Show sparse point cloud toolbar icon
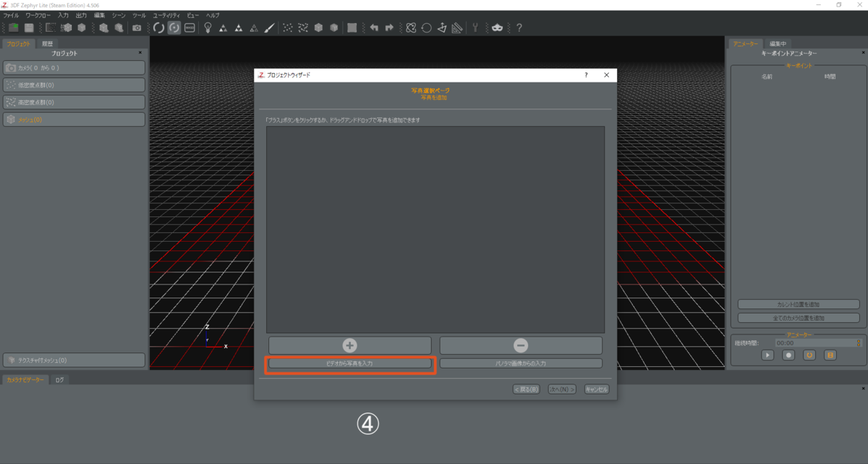Viewport: 868px width, 464px height. 288,28
